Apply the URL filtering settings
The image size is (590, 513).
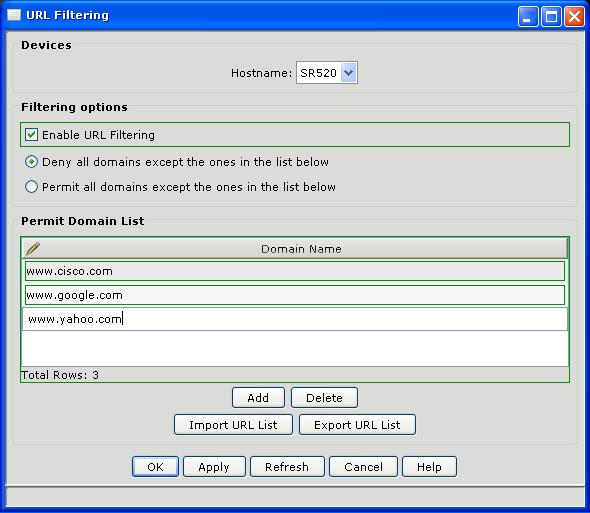tap(214, 467)
